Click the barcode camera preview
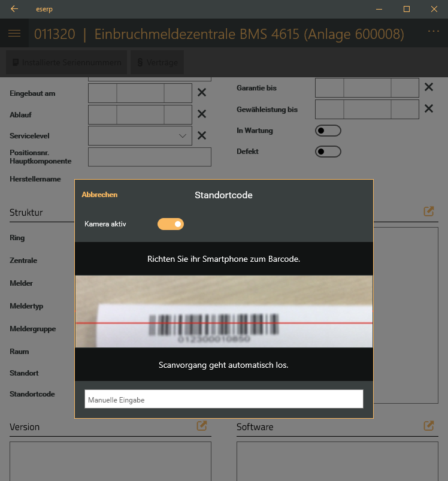Image resolution: width=448 pixels, height=481 pixels. pyautogui.click(x=223, y=311)
